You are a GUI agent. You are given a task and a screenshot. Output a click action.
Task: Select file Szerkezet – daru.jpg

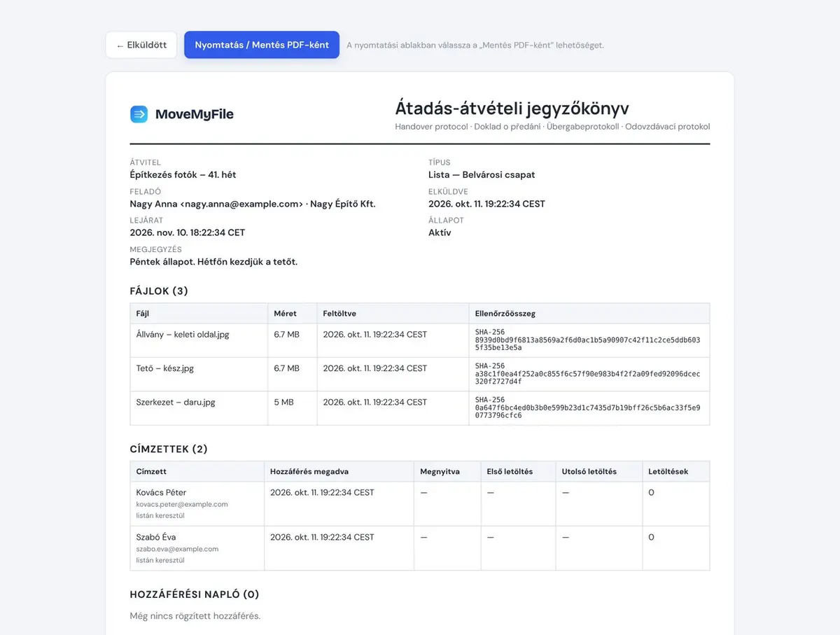coord(176,402)
